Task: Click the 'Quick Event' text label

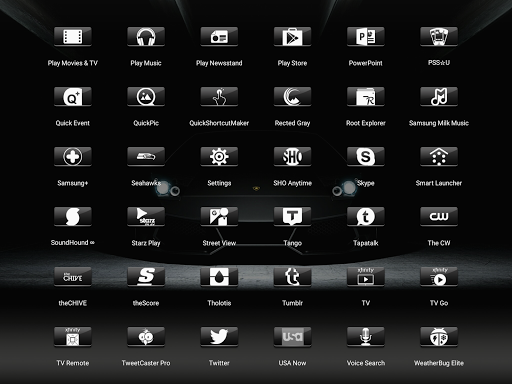Action: [73, 123]
